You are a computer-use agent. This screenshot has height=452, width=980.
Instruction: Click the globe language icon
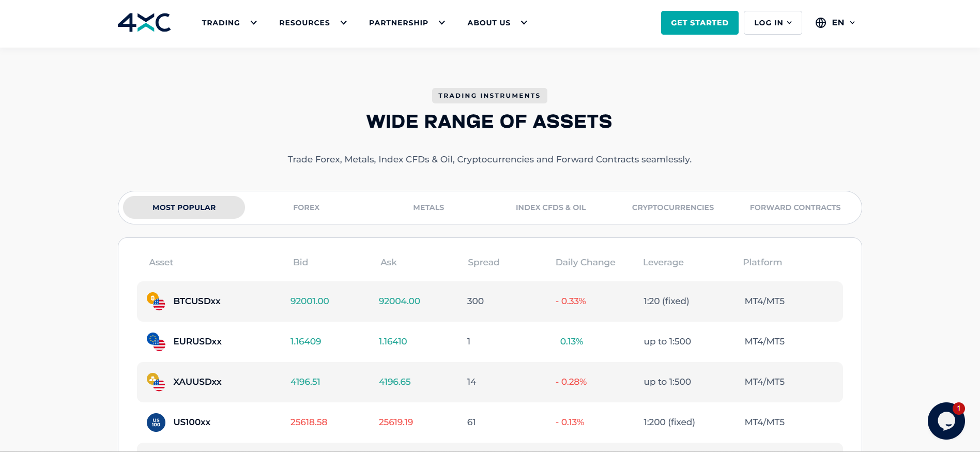(x=821, y=23)
